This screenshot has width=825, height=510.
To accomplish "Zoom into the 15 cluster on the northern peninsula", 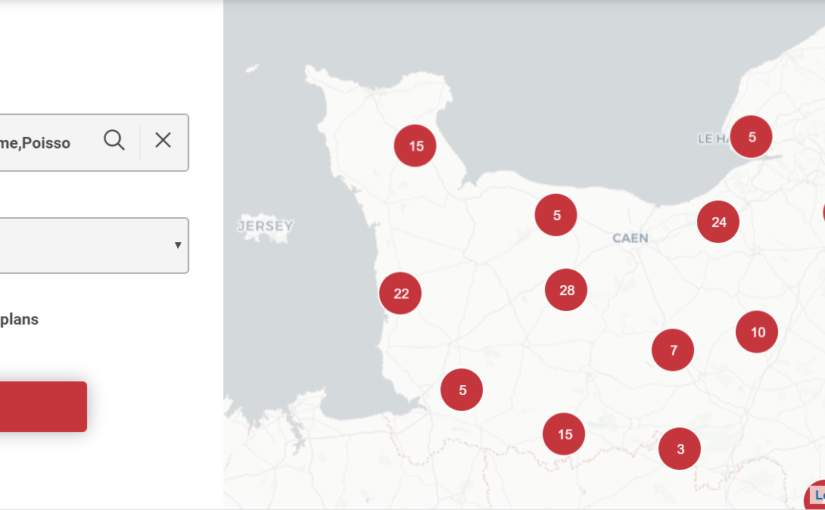I will click(415, 146).
